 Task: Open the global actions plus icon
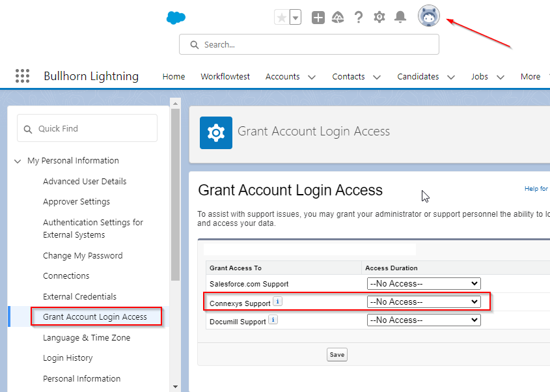[318, 18]
